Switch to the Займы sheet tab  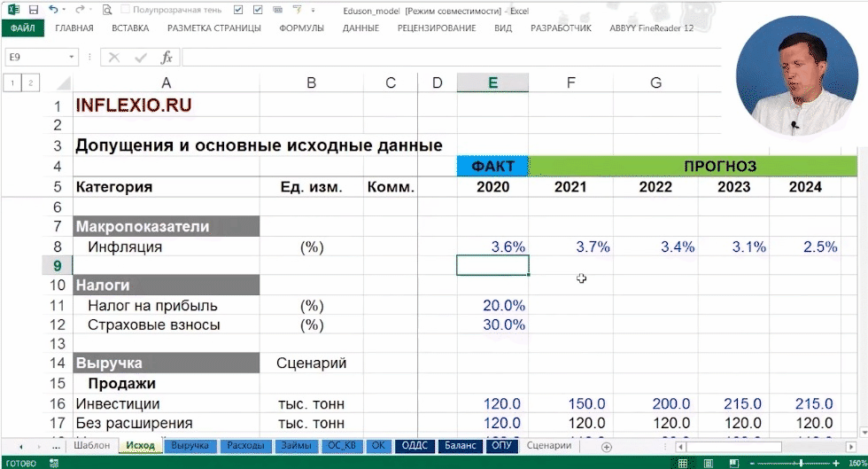[296, 446]
